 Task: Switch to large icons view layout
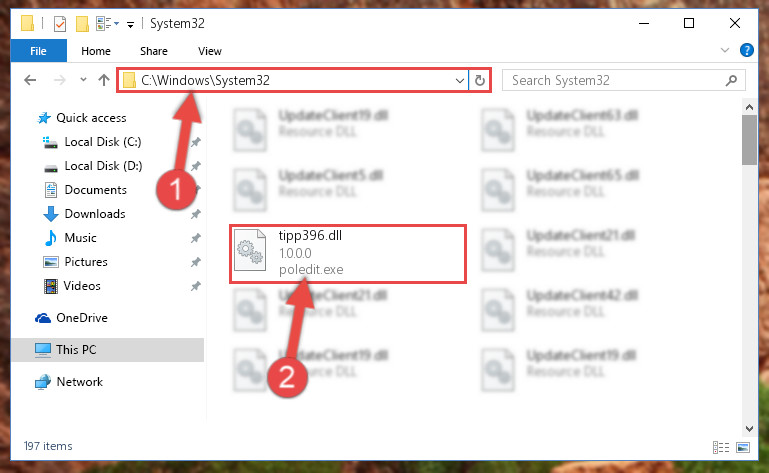pos(743,447)
